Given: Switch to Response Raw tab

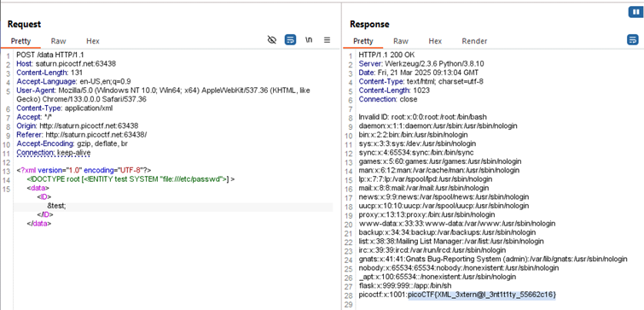Looking at the screenshot, I should [401, 41].
